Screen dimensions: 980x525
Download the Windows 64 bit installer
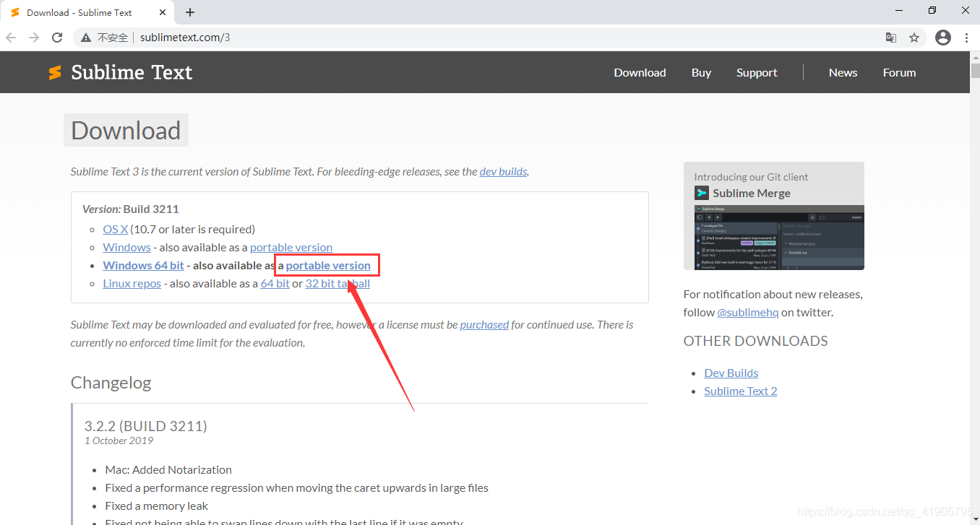click(x=143, y=265)
